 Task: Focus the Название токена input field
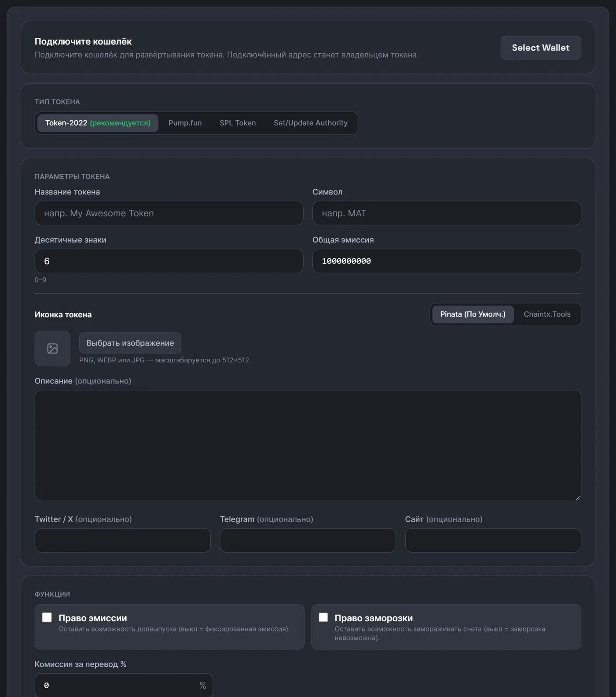[x=169, y=213]
